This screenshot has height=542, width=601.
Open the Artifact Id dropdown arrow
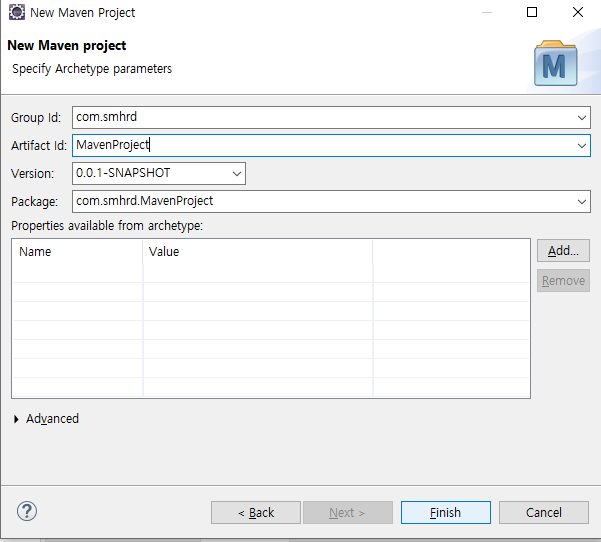click(581, 146)
